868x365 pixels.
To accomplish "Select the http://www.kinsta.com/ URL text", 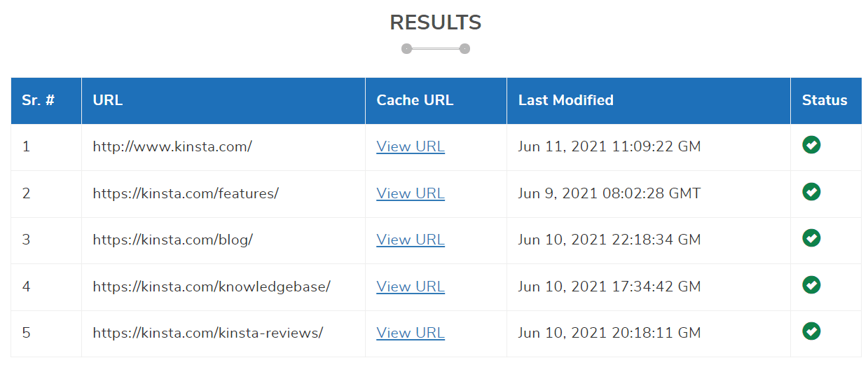I will (172, 146).
